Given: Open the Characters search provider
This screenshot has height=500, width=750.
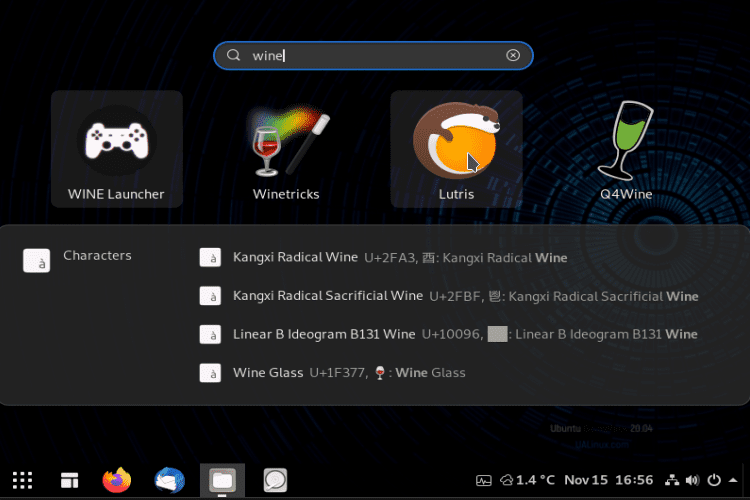Looking at the screenshot, I should point(37,260).
